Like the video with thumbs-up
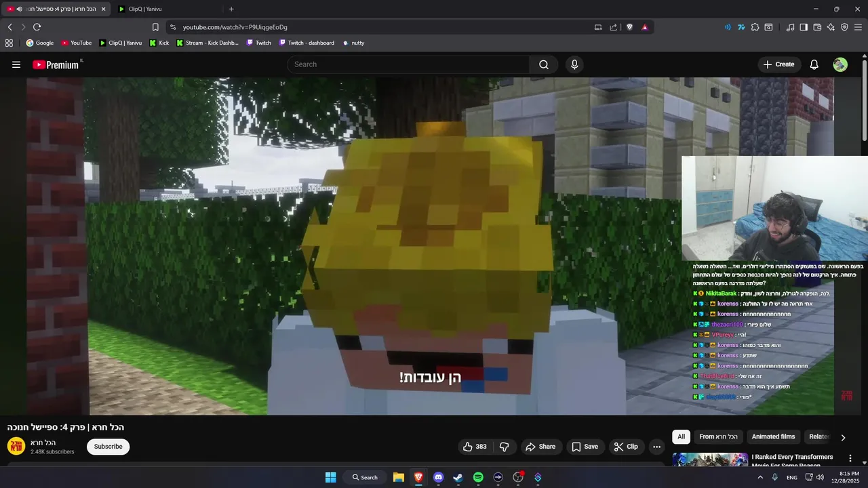 click(474, 447)
